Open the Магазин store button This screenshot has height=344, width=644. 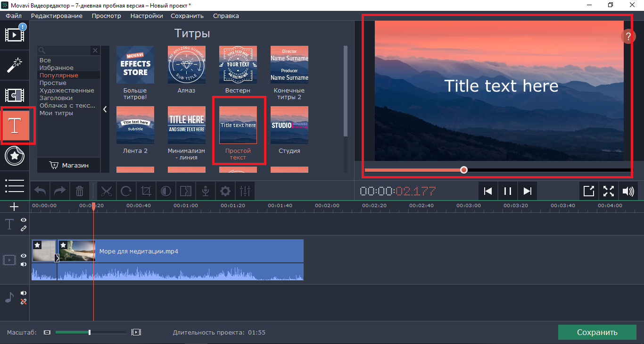point(69,165)
